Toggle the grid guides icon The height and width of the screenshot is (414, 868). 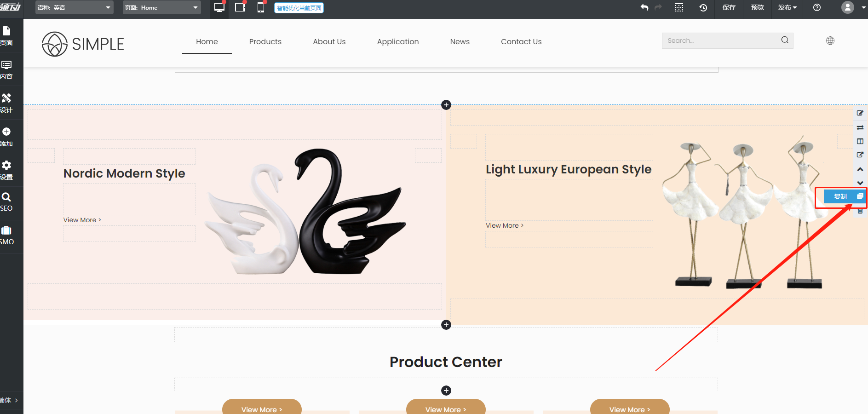678,7
